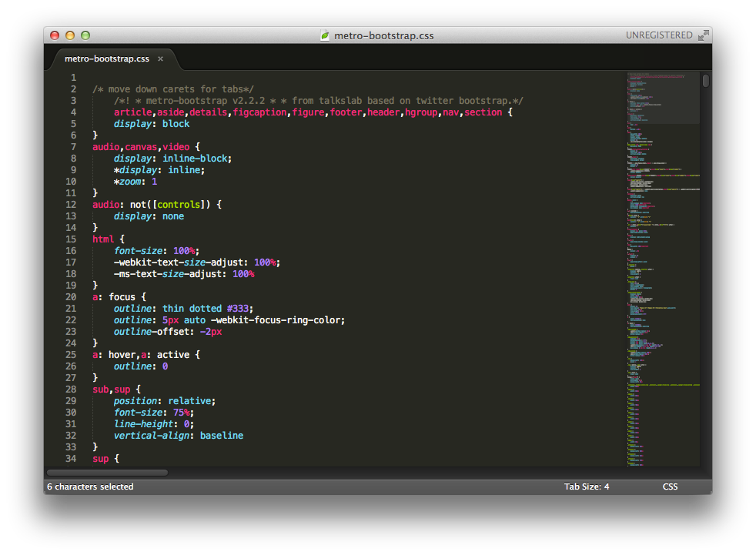Click 'none' value on line 13

click(173, 216)
